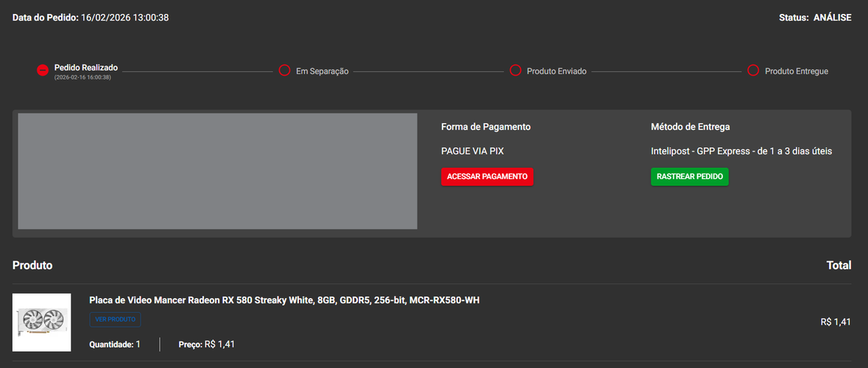Select the Produto Enviado step label
The width and height of the screenshot is (868, 368).
click(x=557, y=71)
